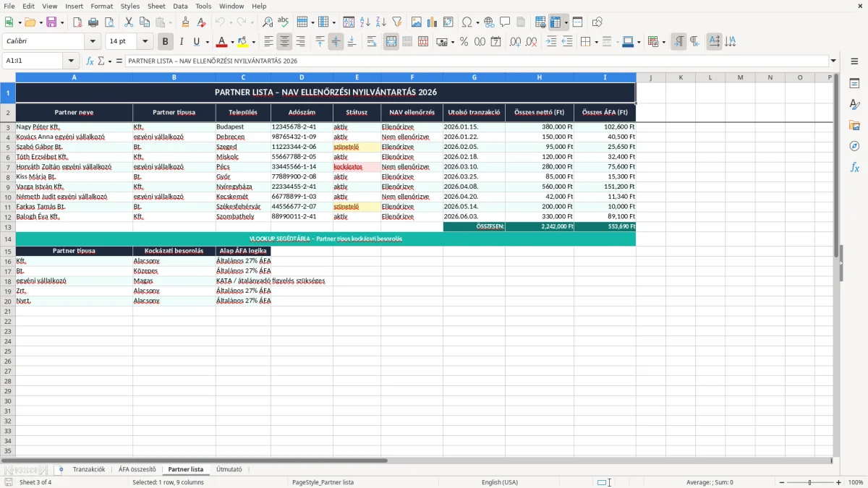Click PageStyle_Partner lista in status bar

323,482
